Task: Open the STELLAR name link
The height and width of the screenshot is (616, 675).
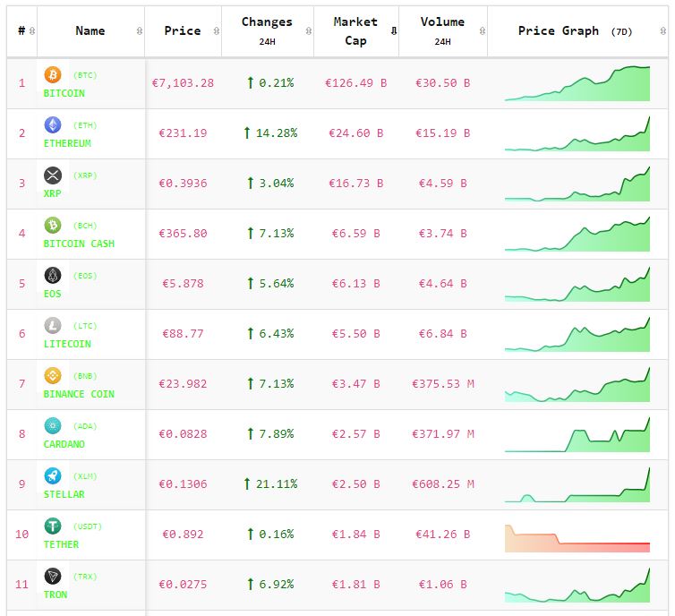Action: click(64, 494)
